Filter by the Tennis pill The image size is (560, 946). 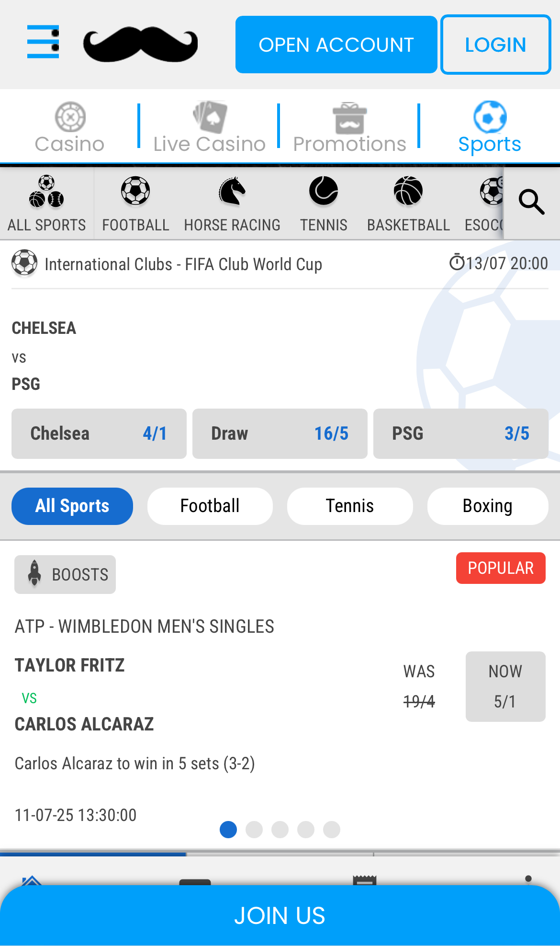point(350,506)
